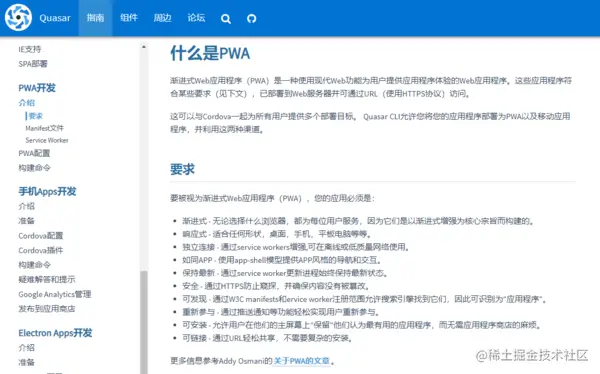The image size is (600, 374).
Task: Open 疑难解答和提示 in the sidebar
Action: click(47, 279)
